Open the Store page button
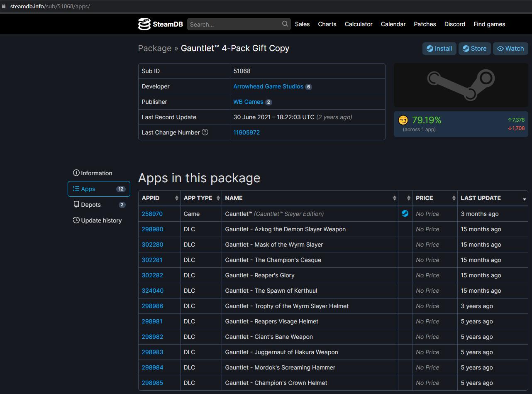Image resolution: width=532 pixels, height=394 pixels. coord(474,49)
